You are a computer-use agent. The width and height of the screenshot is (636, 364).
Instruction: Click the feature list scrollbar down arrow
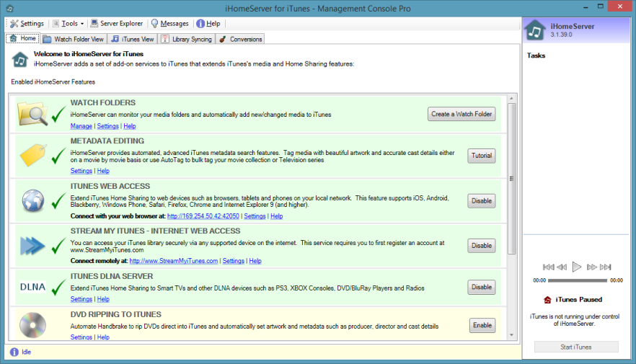click(512, 334)
